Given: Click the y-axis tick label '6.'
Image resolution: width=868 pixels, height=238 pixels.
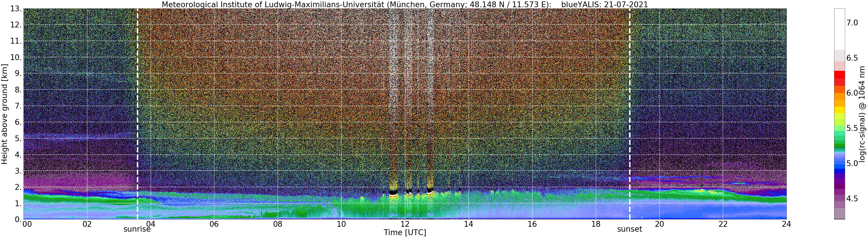Looking at the screenshot, I should [18, 122].
